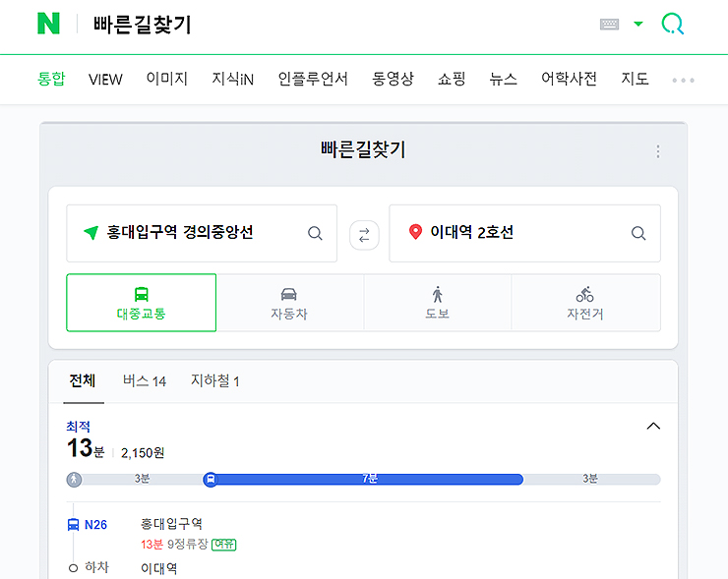Open the 이미지 tab
This screenshot has height=579, width=728.
tap(166, 79)
